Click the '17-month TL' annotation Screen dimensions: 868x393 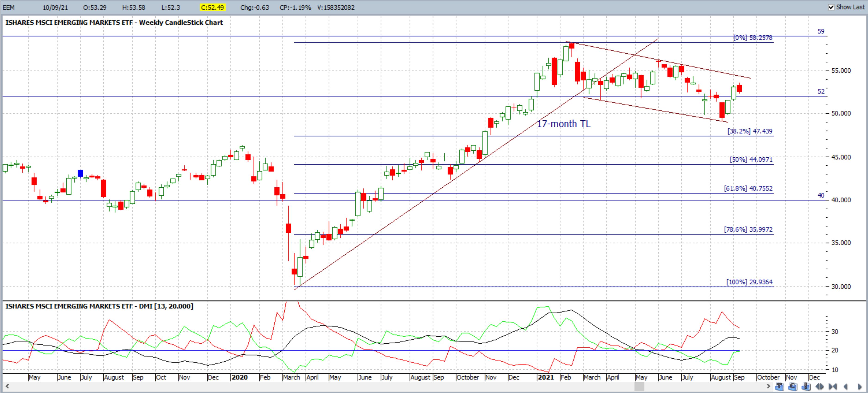(563, 124)
